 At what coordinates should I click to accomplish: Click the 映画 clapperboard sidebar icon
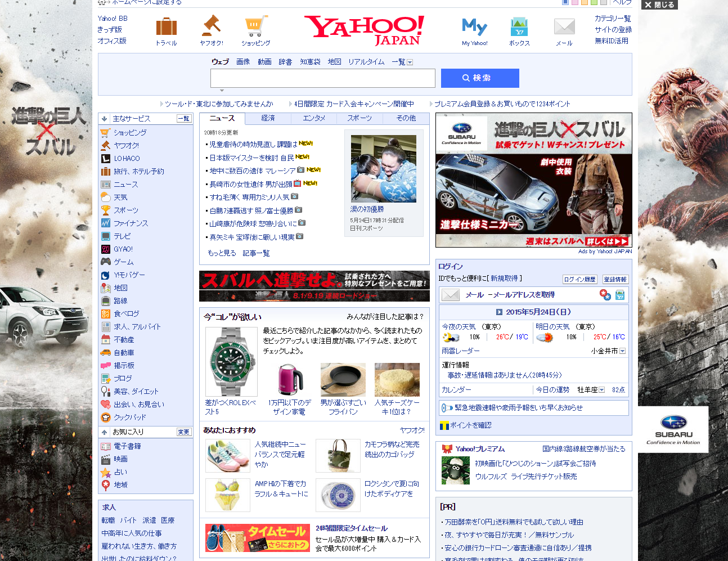click(105, 459)
